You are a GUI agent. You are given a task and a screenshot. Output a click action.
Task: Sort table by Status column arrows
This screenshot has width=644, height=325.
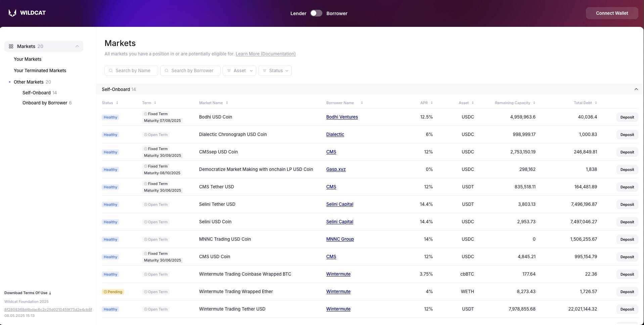coord(117,103)
